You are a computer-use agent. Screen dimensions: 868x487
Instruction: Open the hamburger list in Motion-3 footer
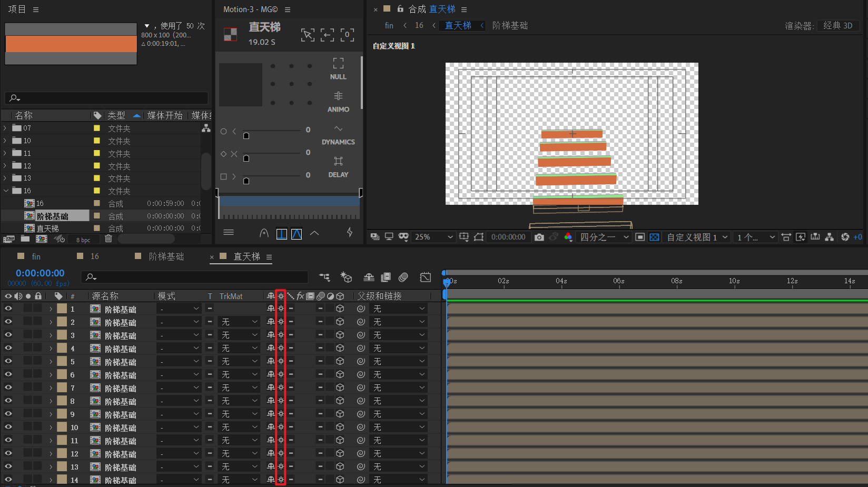tap(229, 232)
